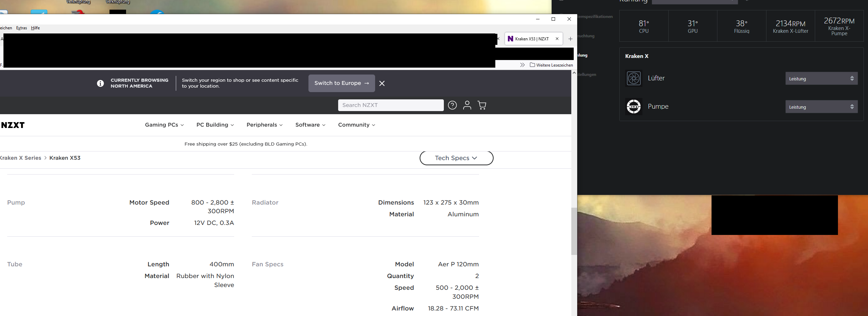
Task: Open the account icon next to the search bar
Action: [x=467, y=105]
